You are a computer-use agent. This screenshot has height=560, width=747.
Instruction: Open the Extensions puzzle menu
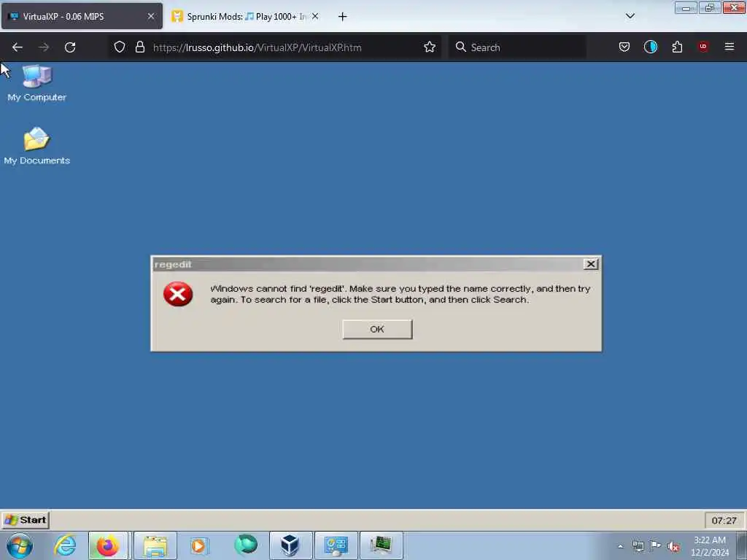(x=677, y=47)
